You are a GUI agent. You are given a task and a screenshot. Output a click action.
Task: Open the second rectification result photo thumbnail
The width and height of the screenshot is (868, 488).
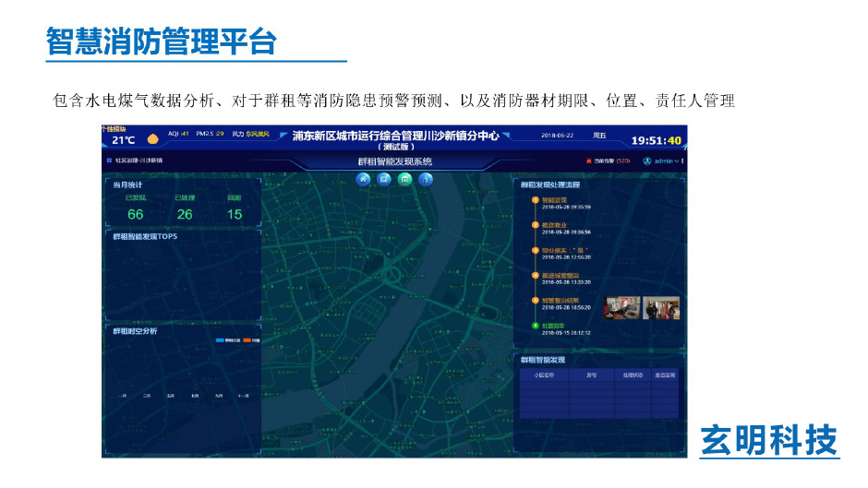(x=660, y=307)
